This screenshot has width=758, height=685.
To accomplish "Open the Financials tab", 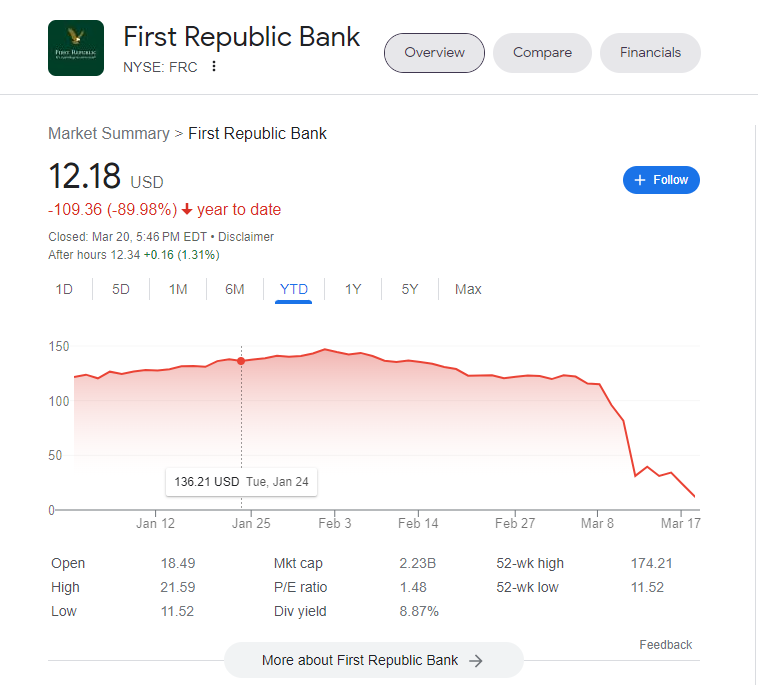I will pos(650,53).
